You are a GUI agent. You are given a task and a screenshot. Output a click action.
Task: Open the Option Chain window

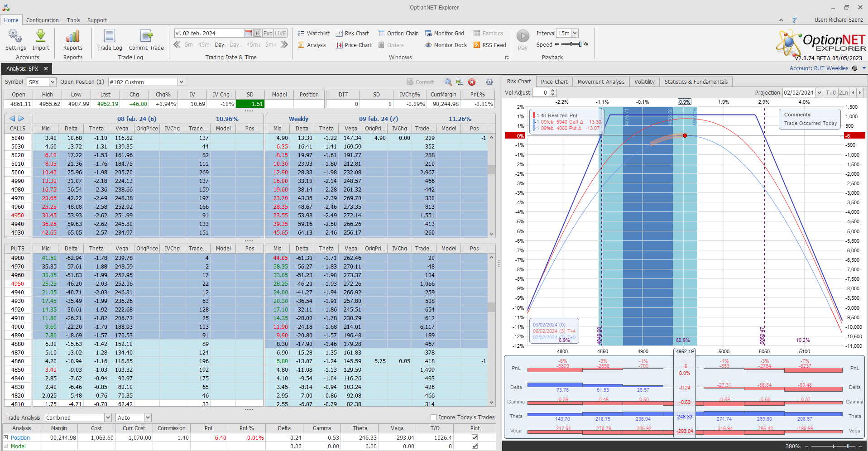click(398, 34)
